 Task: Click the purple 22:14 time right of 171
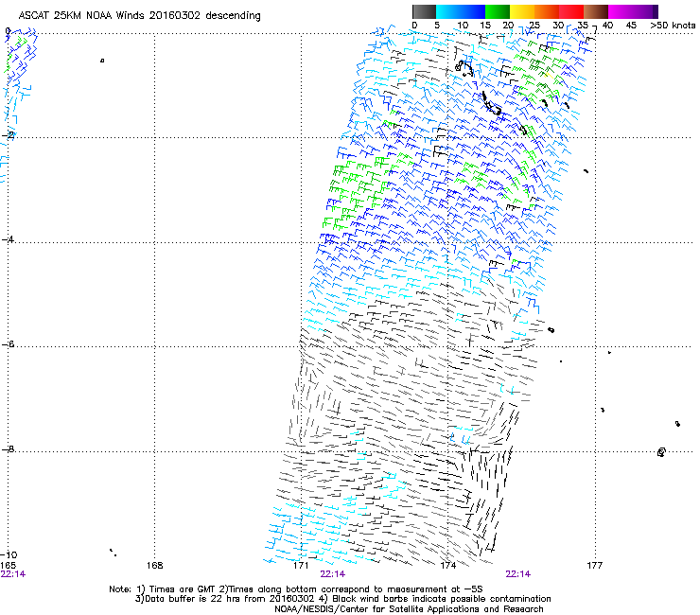coord(333,574)
